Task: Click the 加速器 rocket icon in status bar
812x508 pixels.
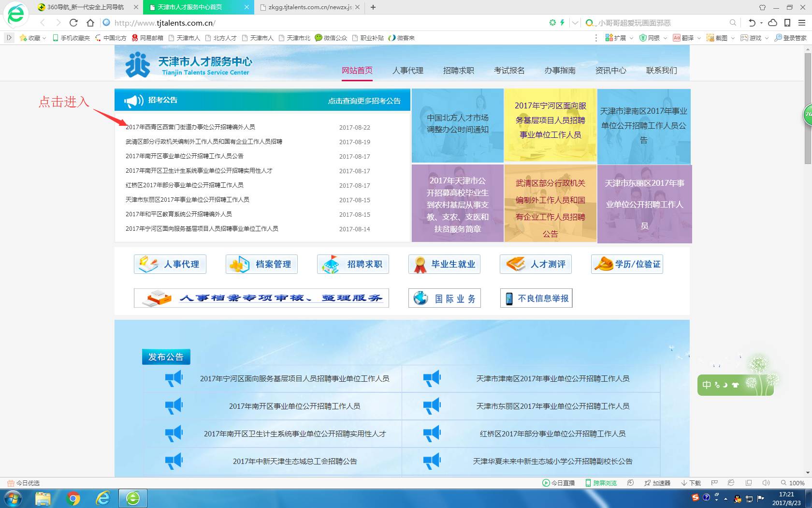Action: pyautogui.click(x=657, y=483)
